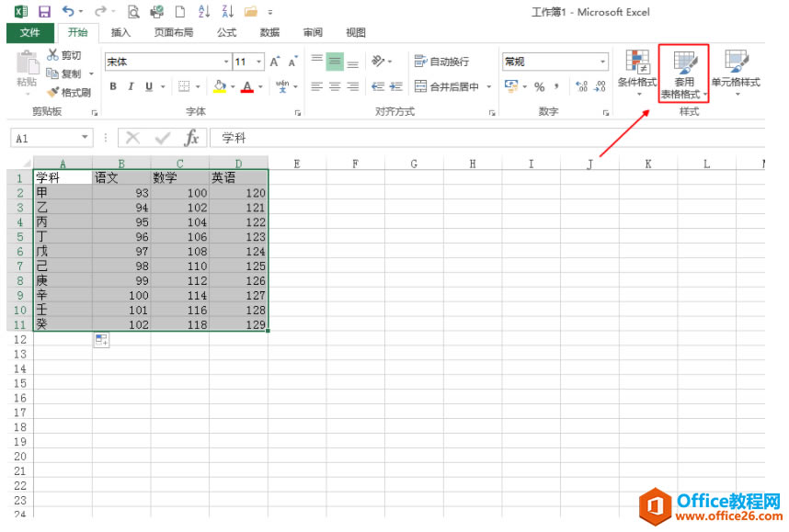The height and width of the screenshot is (532, 789).
Task: Toggle middle vertical alignment
Action: pyautogui.click(x=335, y=62)
